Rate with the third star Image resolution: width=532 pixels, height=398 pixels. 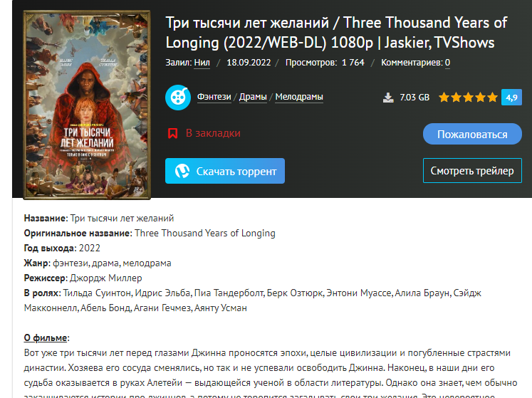tap(468, 98)
